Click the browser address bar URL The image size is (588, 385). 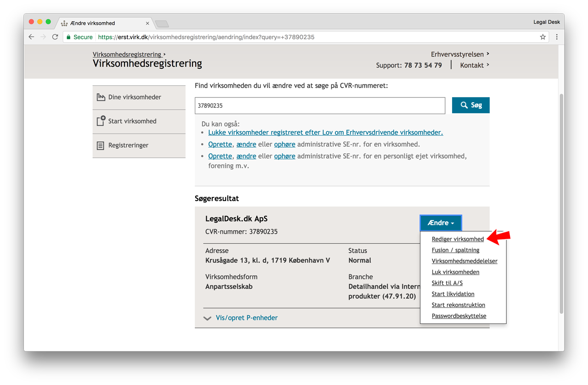point(206,37)
